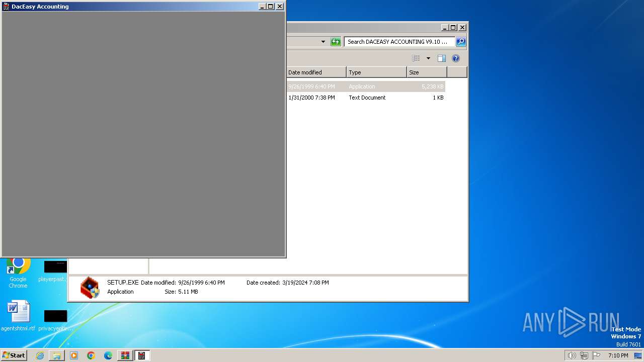This screenshot has width=644, height=362.
Task: Open Windows Media Player from the taskbar
Action: pos(74,355)
